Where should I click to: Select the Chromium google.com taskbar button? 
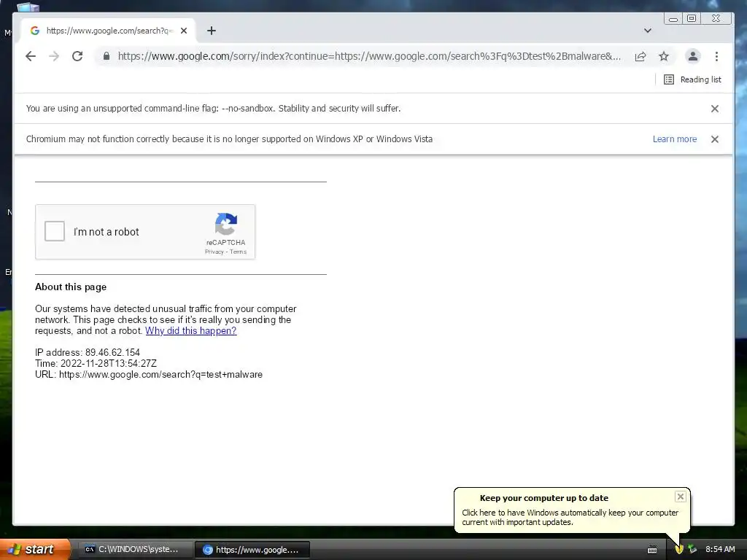pyautogui.click(x=253, y=550)
